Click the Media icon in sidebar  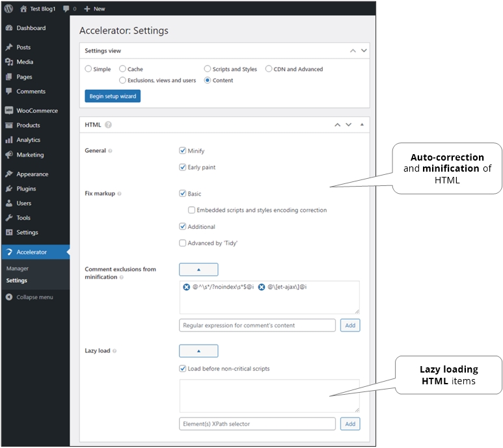[9, 62]
